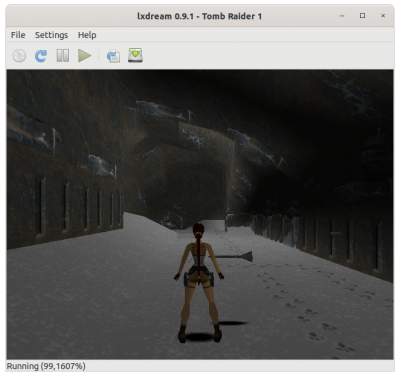Click the Running status bar text
Screen dimensions: 400x377
[x=46, y=366]
